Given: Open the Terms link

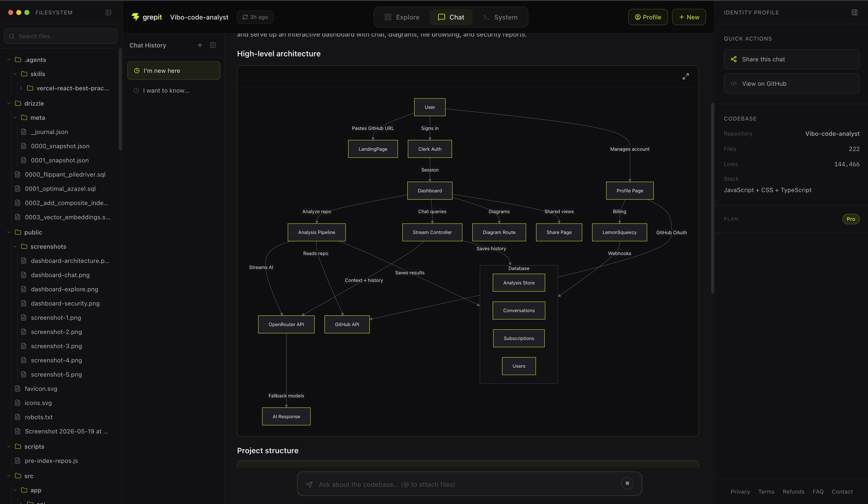Looking at the screenshot, I should 766,492.
